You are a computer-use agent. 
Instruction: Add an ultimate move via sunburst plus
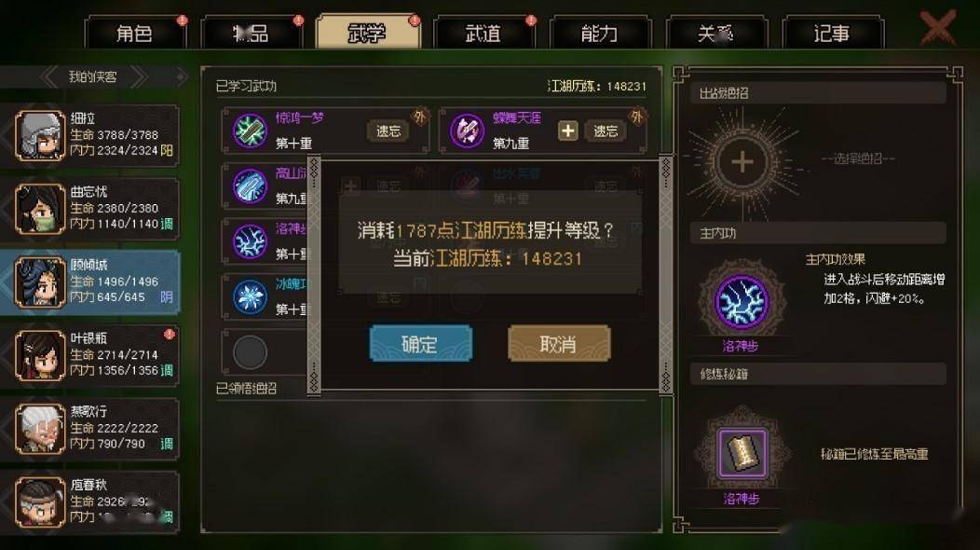coord(742,163)
